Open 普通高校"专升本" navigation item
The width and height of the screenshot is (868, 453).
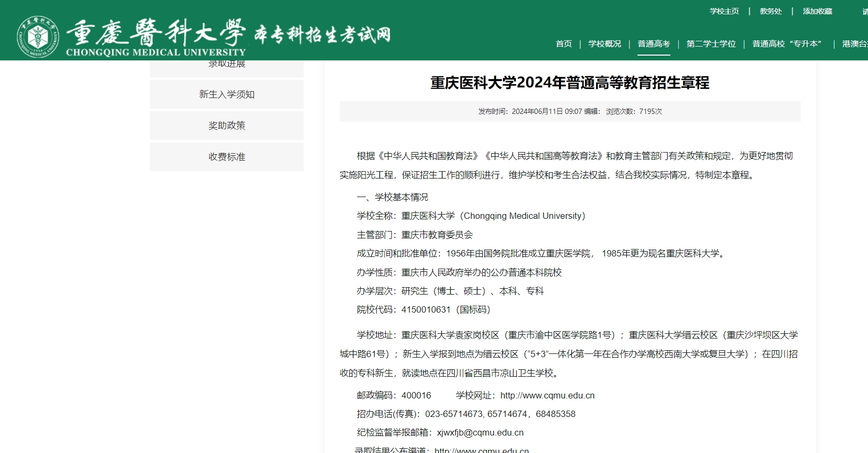[787, 44]
